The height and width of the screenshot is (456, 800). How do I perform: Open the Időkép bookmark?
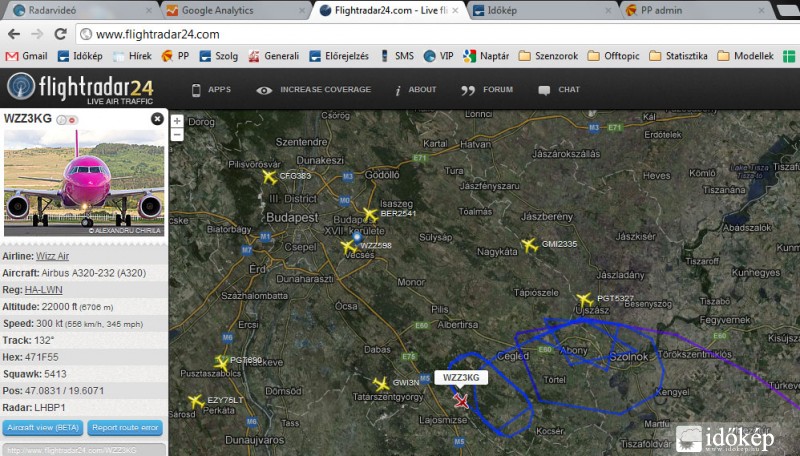pos(80,56)
